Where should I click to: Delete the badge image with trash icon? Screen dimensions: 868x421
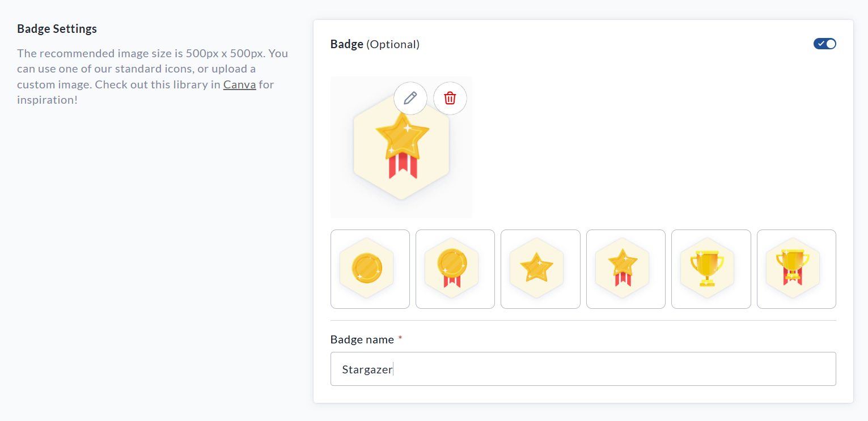click(450, 98)
